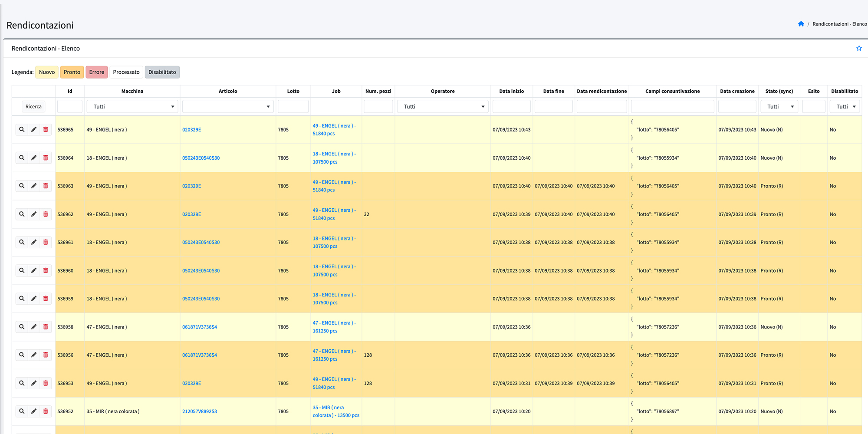The width and height of the screenshot is (868, 434).
Task: Click the magnifier icon for row 536965
Action: (22, 130)
